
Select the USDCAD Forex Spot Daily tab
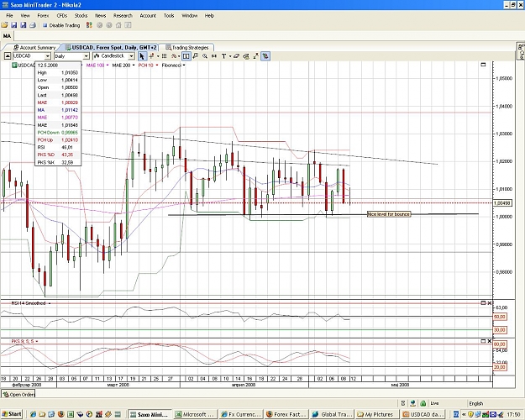click(111, 48)
